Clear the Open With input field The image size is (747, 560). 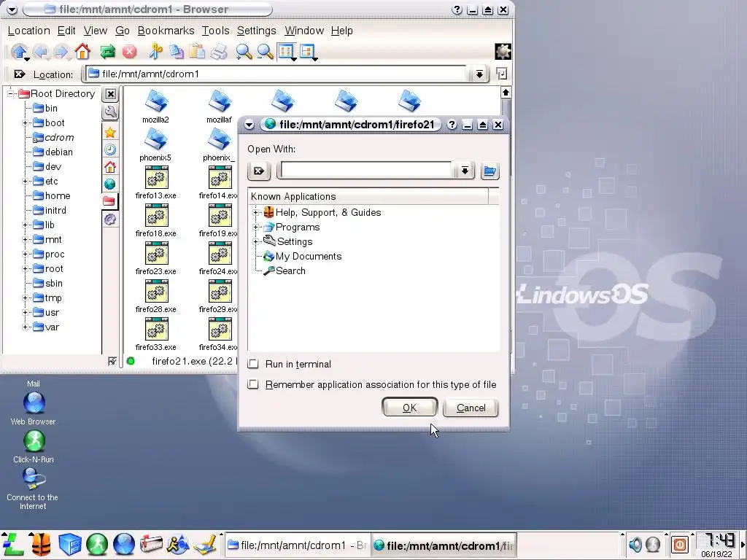click(259, 171)
